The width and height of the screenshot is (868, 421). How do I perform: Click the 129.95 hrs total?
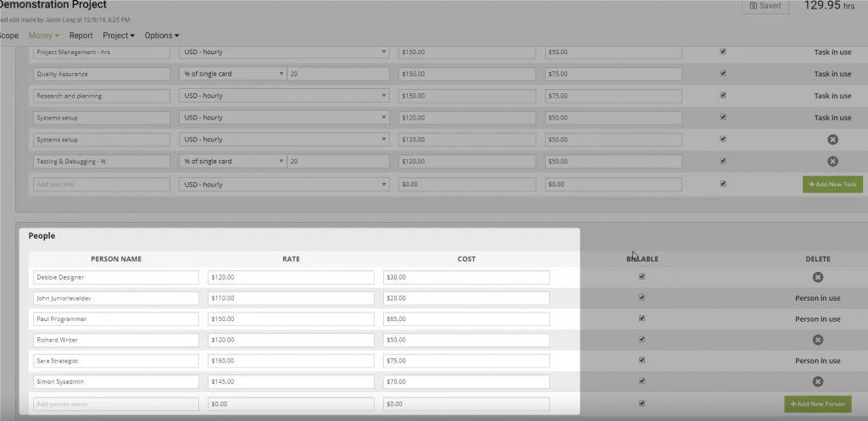click(x=829, y=6)
